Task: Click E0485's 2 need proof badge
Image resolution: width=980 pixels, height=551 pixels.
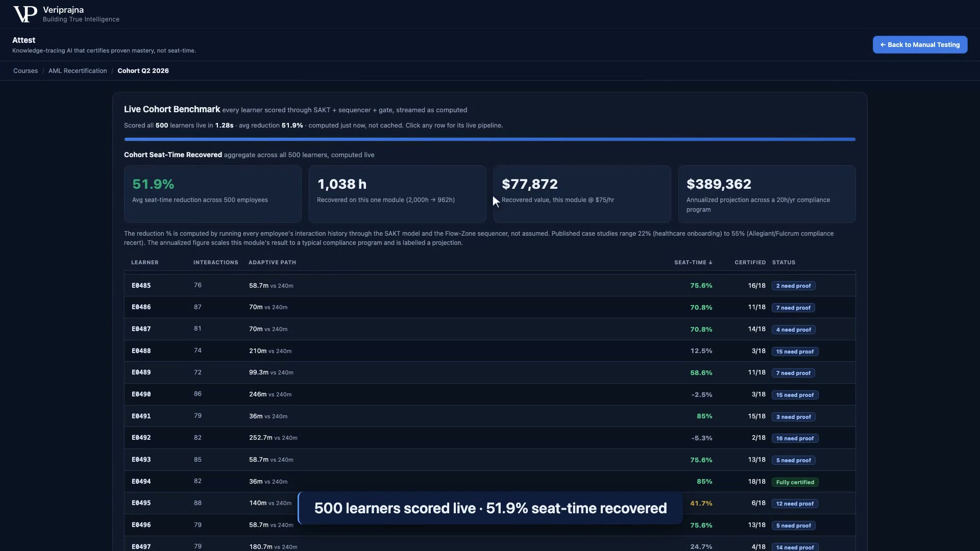Action: (793, 286)
